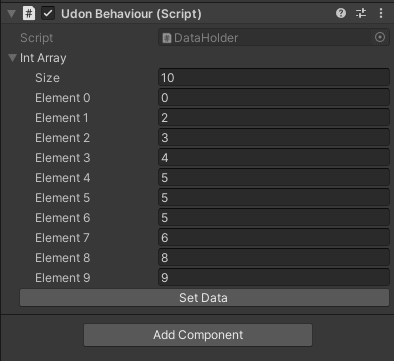The height and width of the screenshot is (361, 394).
Task: Click the Element 5 label
Action: coord(63,198)
